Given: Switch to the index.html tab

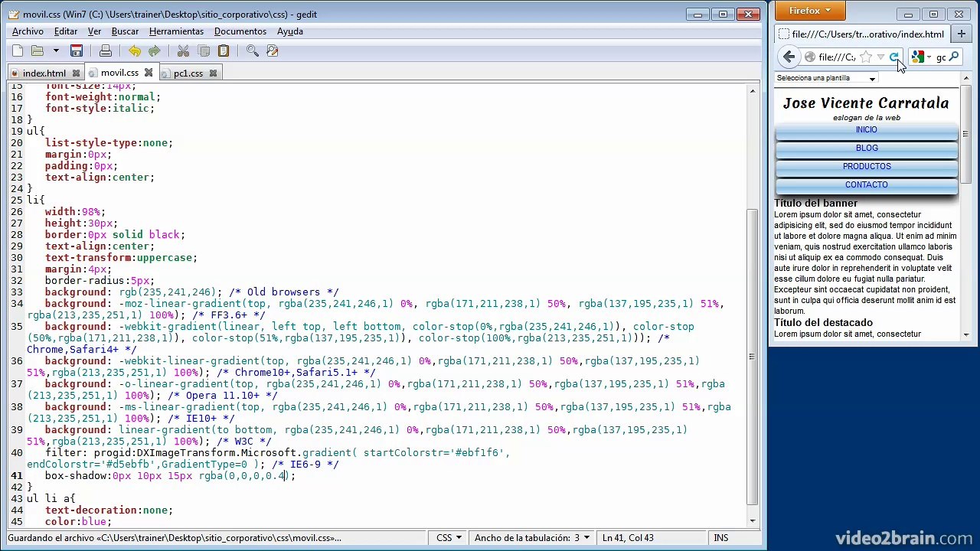Looking at the screenshot, I should [44, 73].
